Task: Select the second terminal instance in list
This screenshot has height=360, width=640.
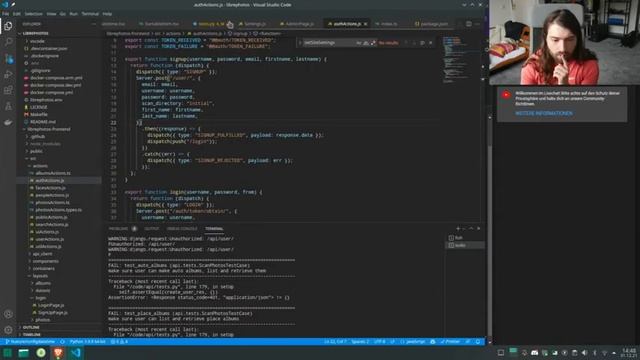Action: [464, 245]
